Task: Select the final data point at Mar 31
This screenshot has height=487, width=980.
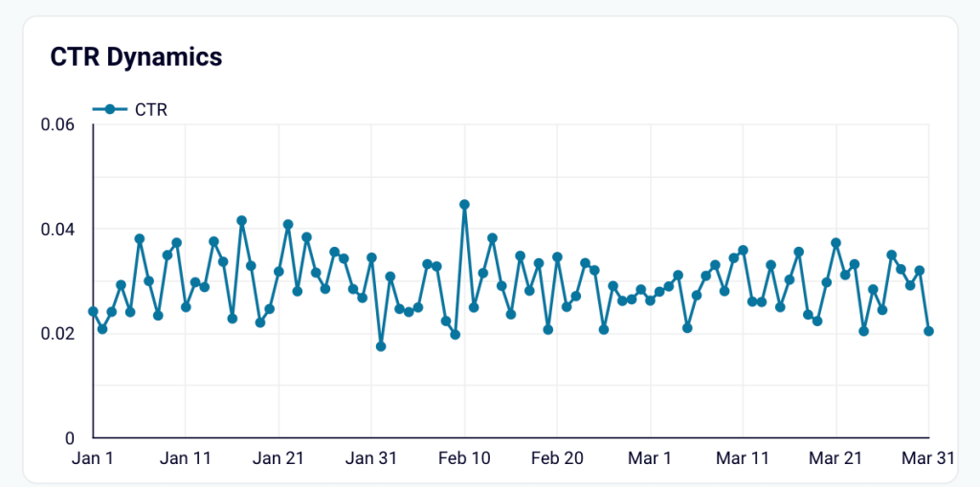Action: click(x=928, y=331)
